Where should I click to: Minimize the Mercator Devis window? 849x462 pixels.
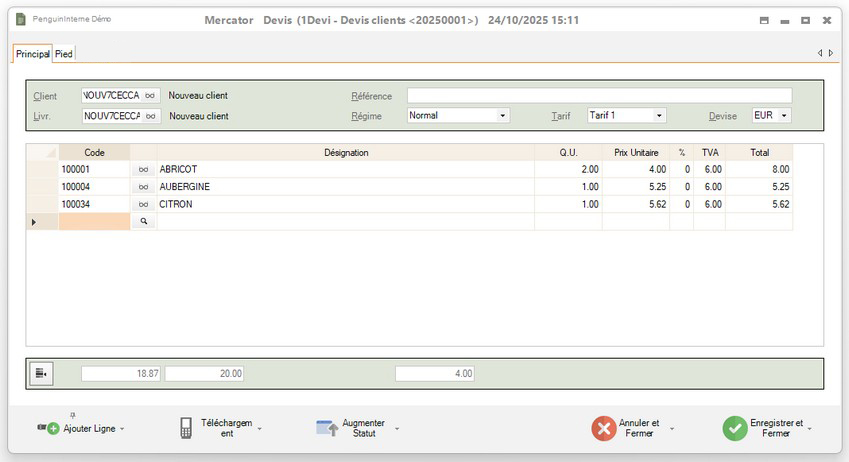click(x=785, y=21)
